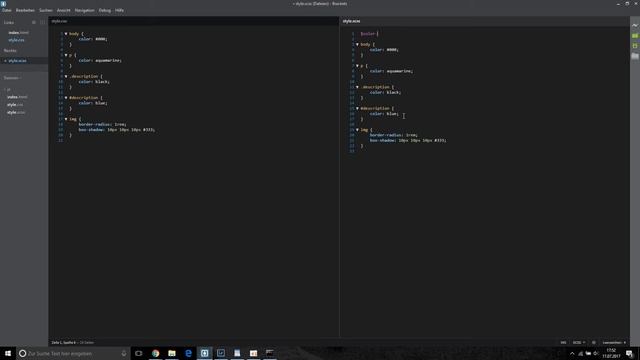Show hidden system tray icons
The image size is (640, 360).
[x=572, y=353]
